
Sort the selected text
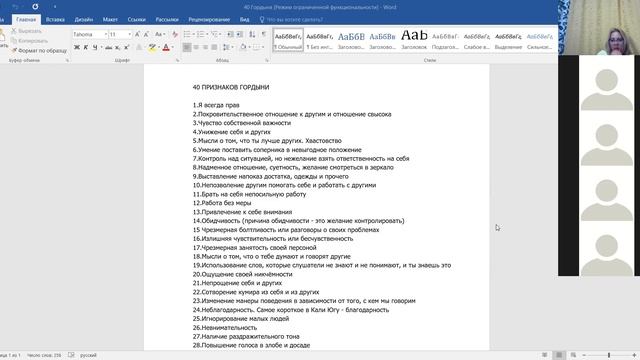pyautogui.click(x=252, y=34)
